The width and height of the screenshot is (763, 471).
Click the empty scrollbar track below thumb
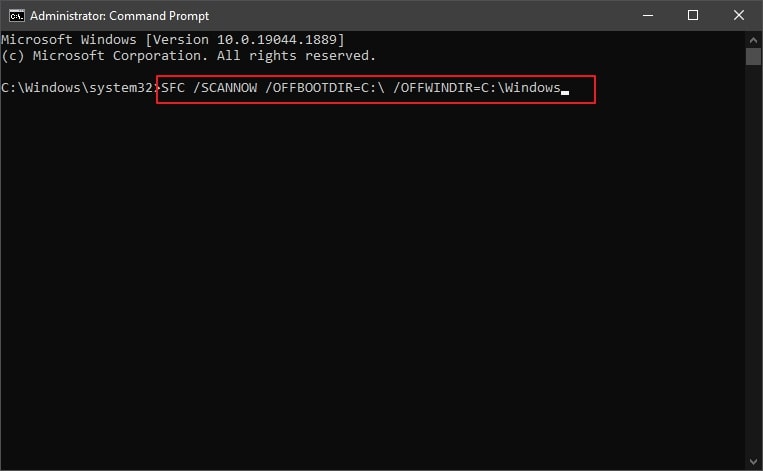(753, 258)
